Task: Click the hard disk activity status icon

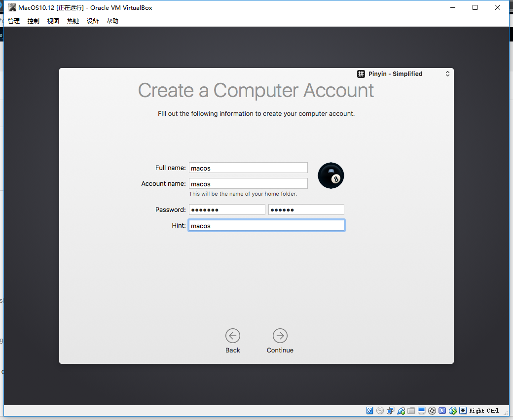Action: tap(369, 411)
